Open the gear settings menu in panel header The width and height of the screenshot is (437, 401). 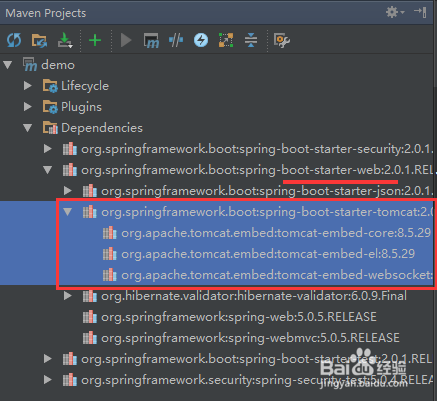tap(395, 12)
